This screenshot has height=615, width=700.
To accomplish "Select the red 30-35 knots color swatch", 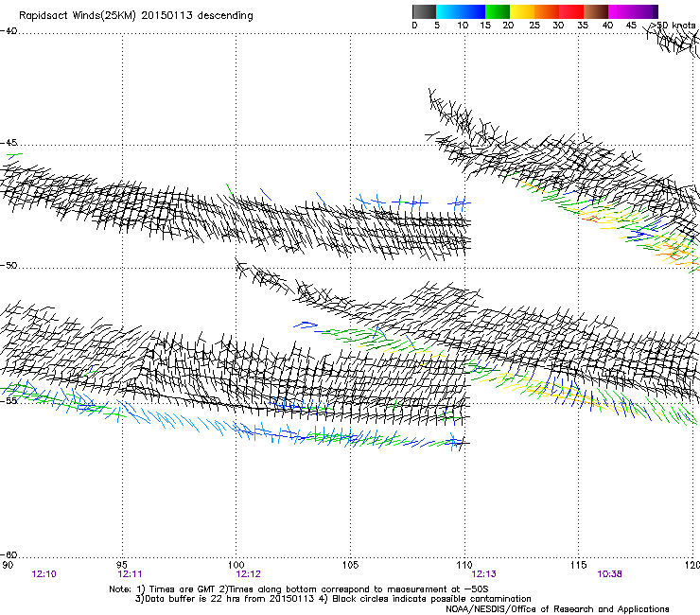I will [571, 11].
